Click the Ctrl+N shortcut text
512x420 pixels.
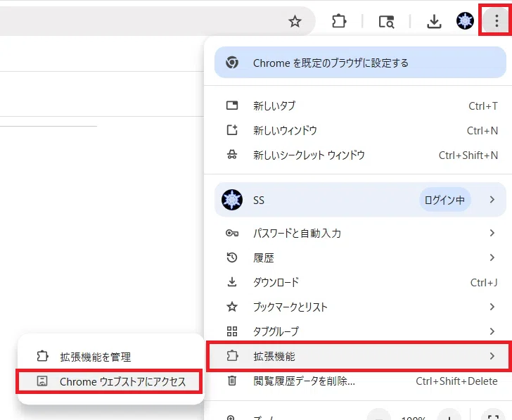(482, 131)
